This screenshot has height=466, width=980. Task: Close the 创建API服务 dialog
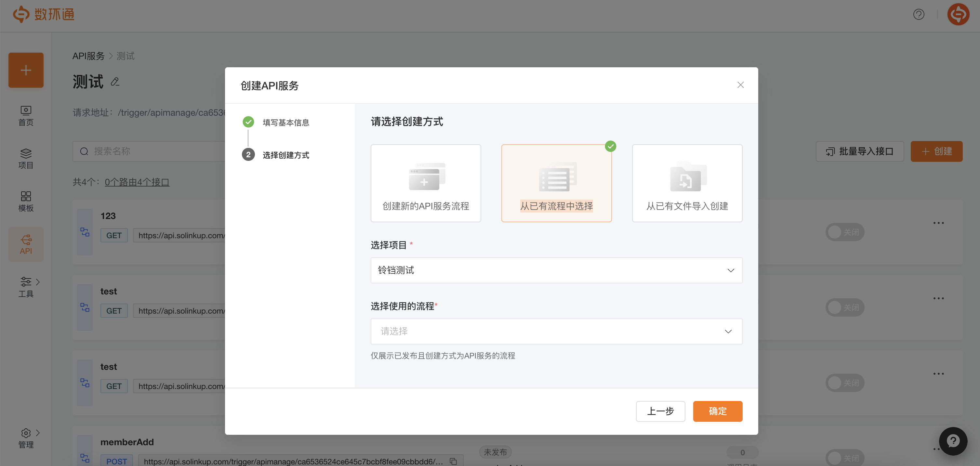(x=740, y=85)
